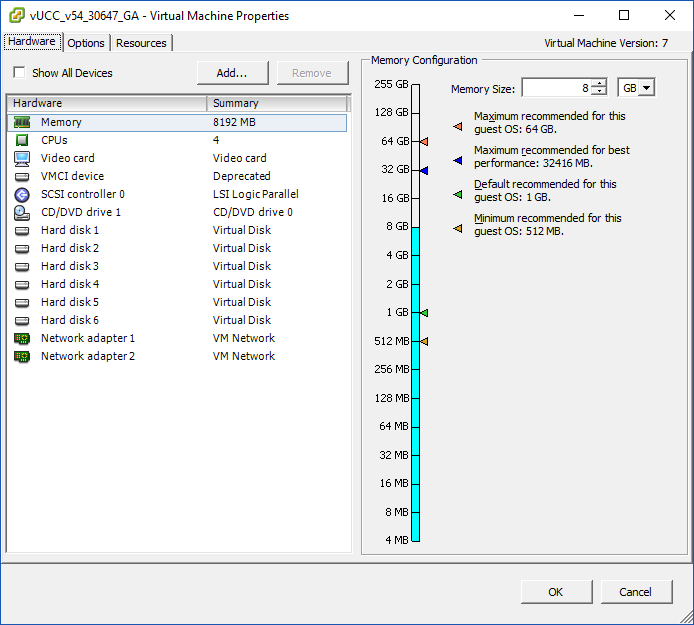
Task: Click orange 64 GB maximum marker on memory scale
Action: [424, 142]
